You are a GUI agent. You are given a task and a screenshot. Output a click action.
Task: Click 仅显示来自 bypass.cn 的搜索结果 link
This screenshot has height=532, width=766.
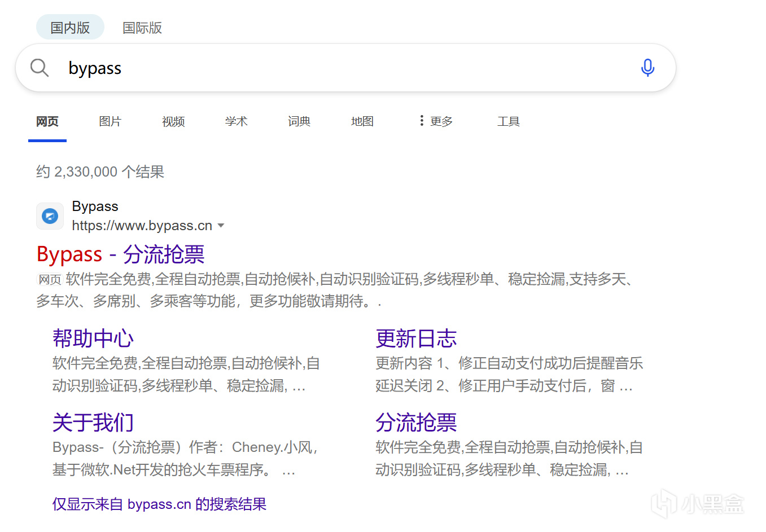point(159,504)
